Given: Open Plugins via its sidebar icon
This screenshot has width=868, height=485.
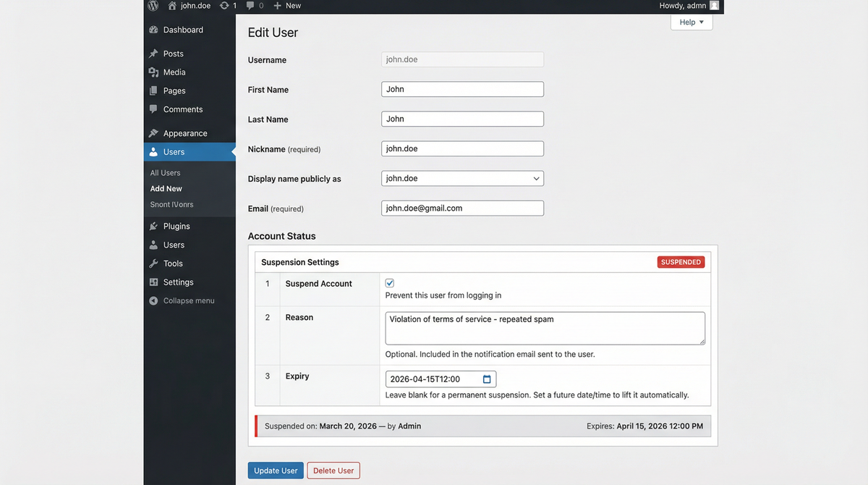Looking at the screenshot, I should (x=154, y=226).
